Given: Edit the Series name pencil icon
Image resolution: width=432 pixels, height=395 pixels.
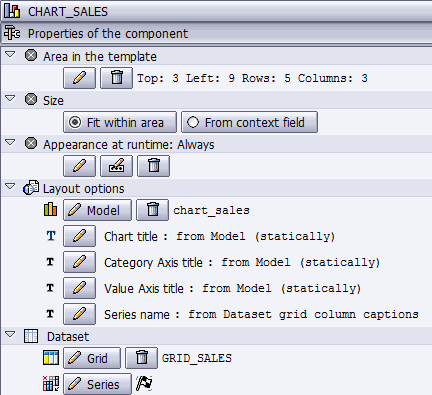Looking at the screenshot, I should click(79, 314).
